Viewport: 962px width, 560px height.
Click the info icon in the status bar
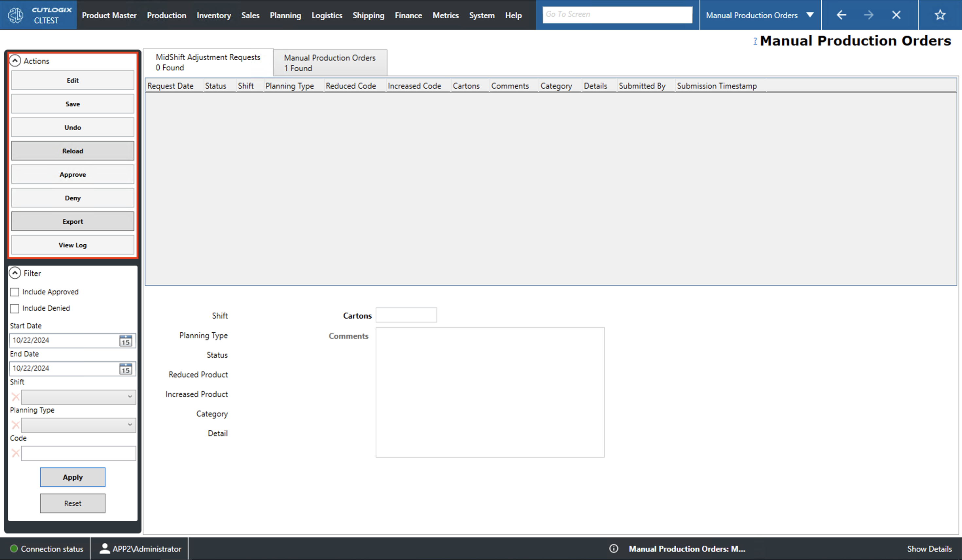pos(614,549)
